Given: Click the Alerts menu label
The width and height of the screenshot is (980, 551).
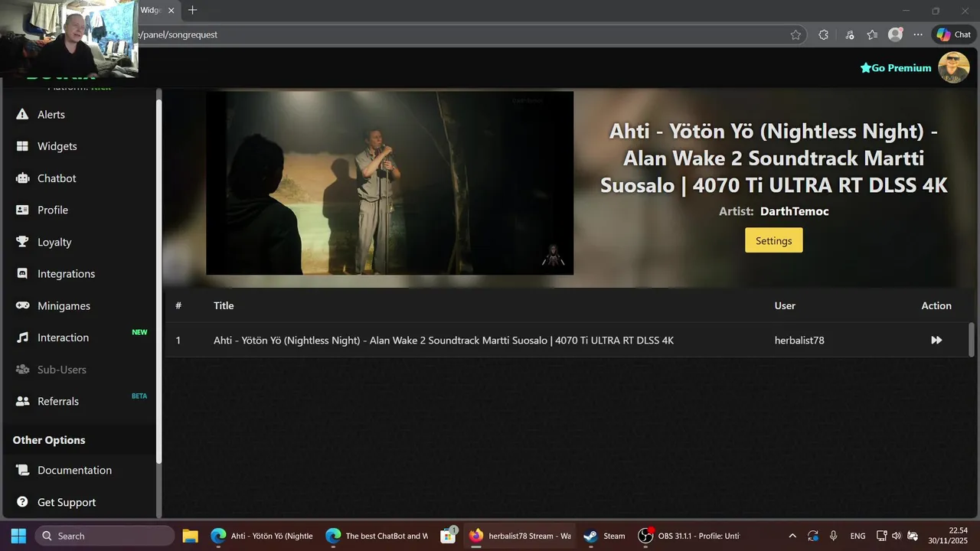Looking at the screenshot, I should pyautogui.click(x=51, y=114).
